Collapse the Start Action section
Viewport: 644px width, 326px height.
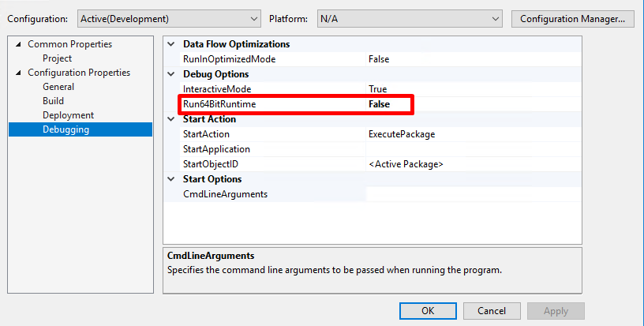[x=170, y=119]
